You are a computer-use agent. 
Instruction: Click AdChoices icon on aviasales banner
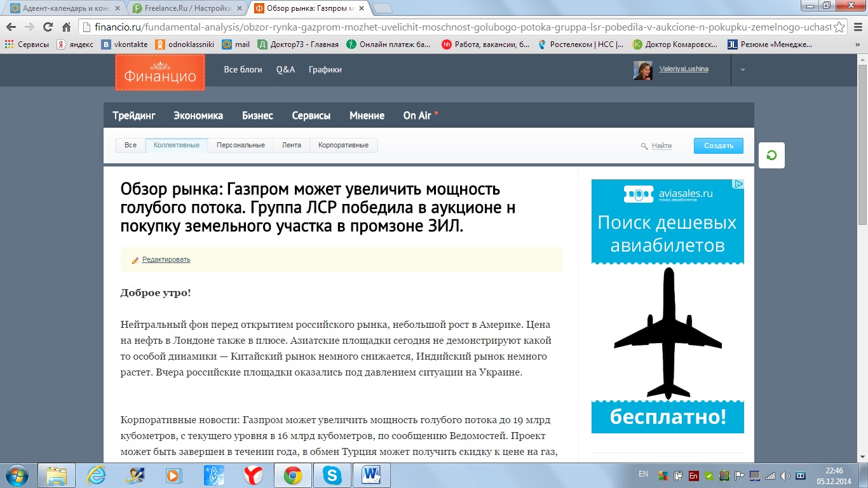738,184
